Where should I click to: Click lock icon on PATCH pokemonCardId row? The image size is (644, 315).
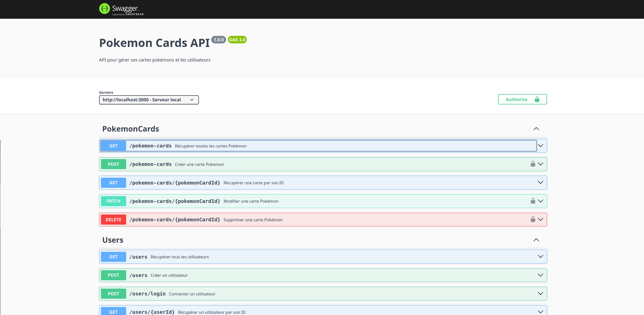[x=533, y=201]
